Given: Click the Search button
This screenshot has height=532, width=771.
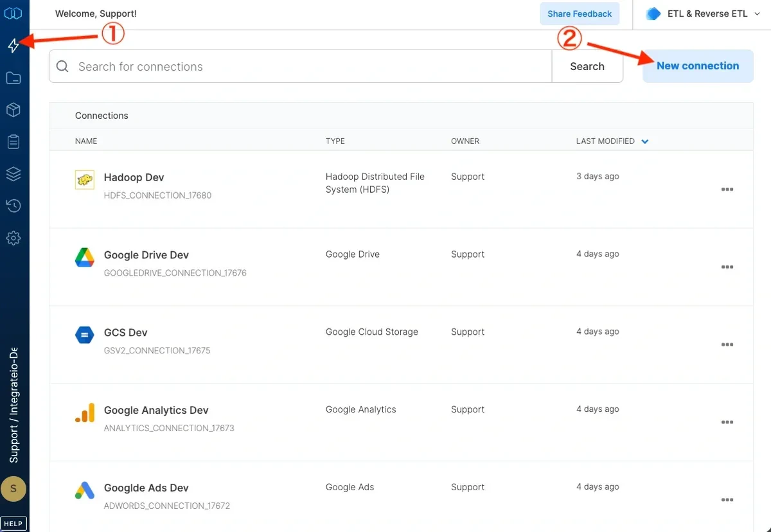Looking at the screenshot, I should coord(587,66).
